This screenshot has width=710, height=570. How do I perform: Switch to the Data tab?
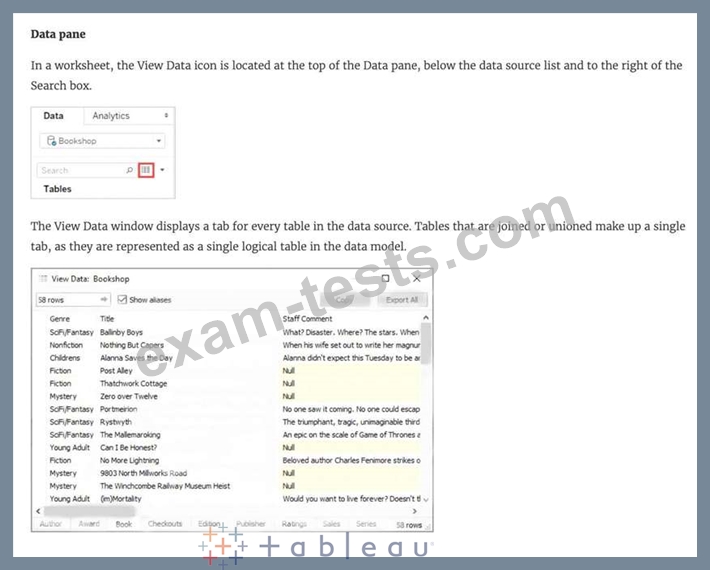click(x=53, y=116)
